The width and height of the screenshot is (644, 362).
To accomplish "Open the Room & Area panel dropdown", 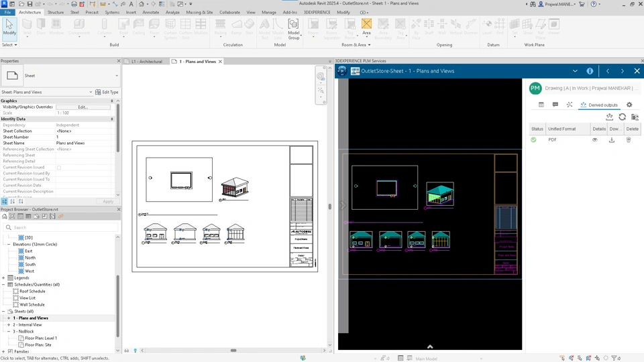I will coord(356,45).
